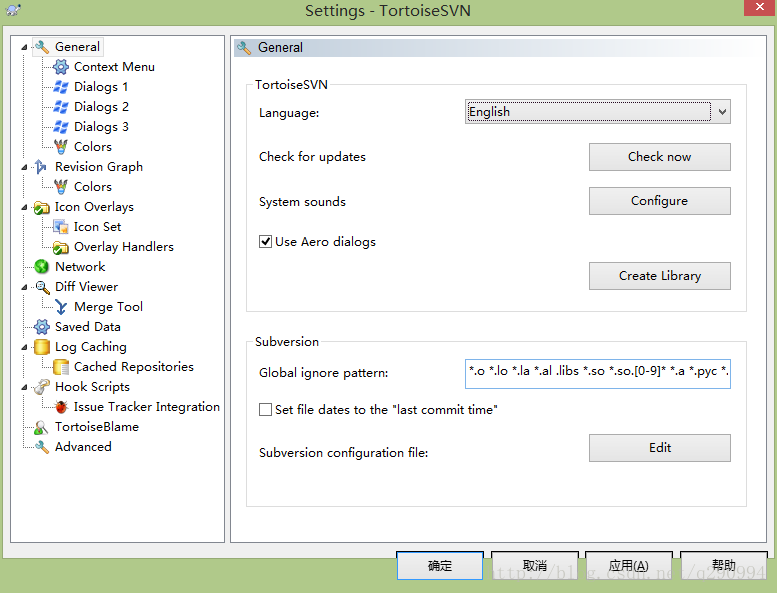
Task: Uncheck Use Aero dialogs checkbox
Action: point(266,242)
